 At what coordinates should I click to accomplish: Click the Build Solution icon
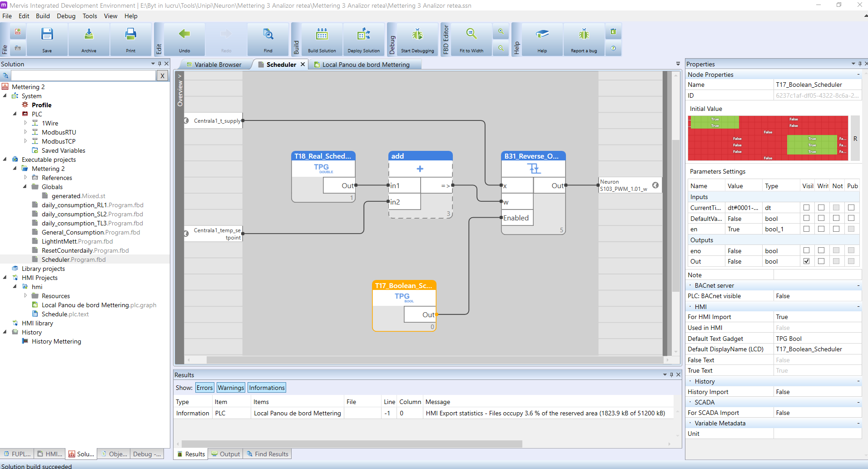tap(322, 35)
